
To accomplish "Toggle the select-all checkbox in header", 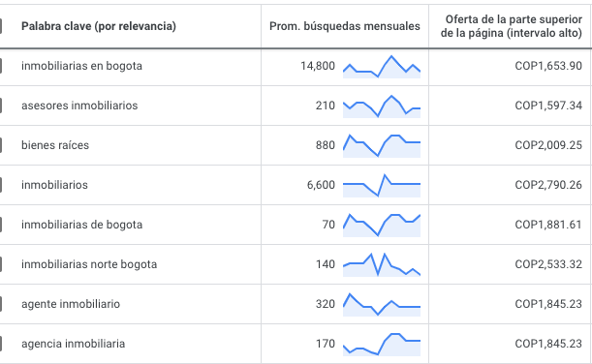I will tap(1, 26).
